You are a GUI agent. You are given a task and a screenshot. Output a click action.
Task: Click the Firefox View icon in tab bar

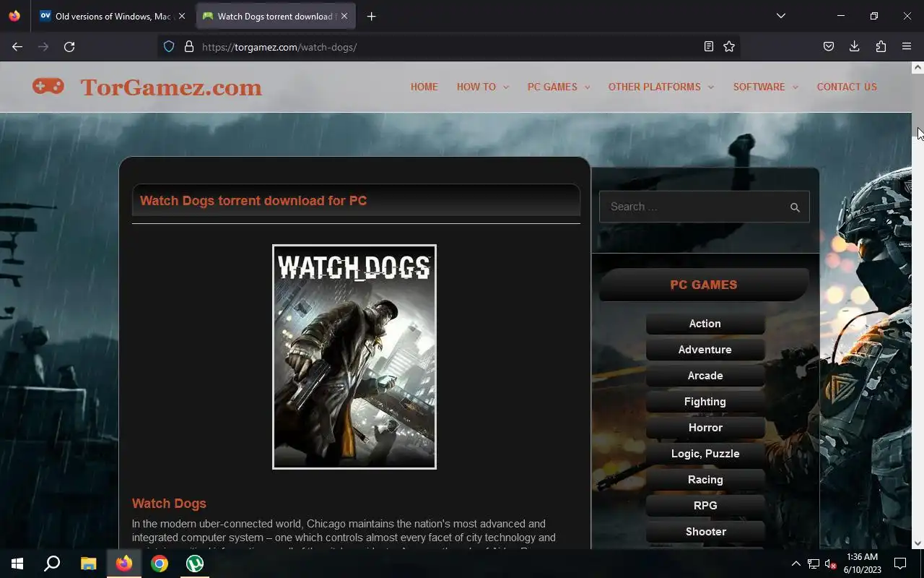pyautogui.click(x=14, y=16)
